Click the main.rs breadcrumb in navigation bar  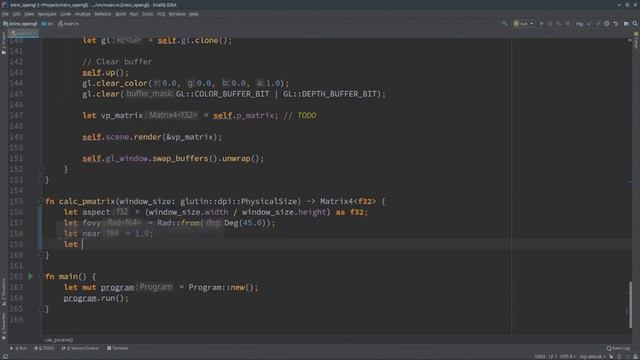(x=68, y=24)
